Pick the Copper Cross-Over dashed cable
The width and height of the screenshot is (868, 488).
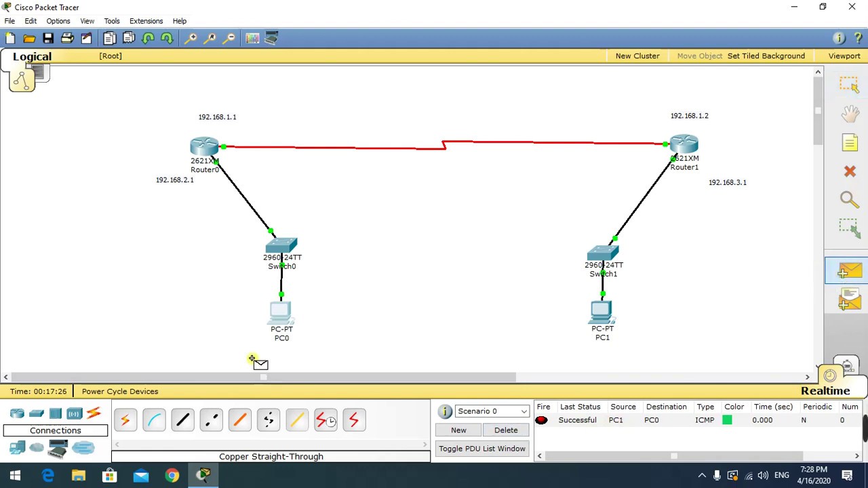click(211, 420)
